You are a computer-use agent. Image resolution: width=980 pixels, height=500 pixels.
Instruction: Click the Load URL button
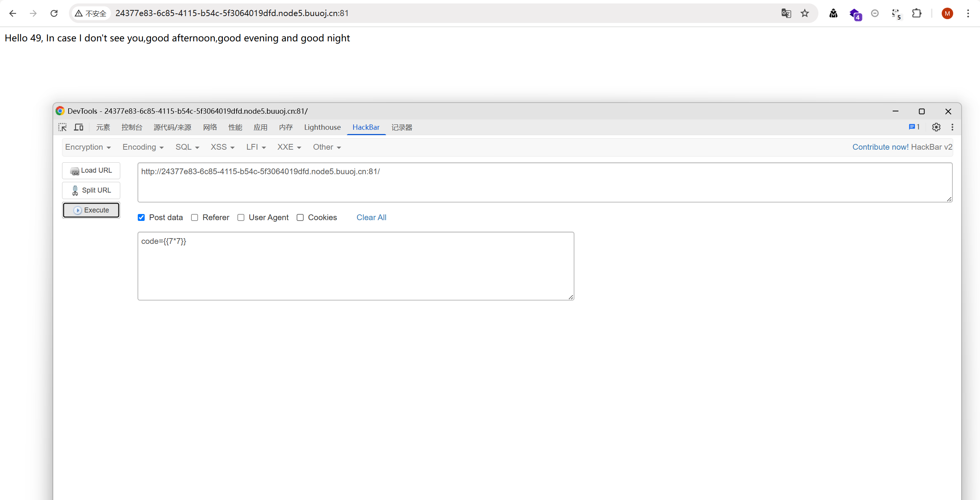tap(91, 170)
